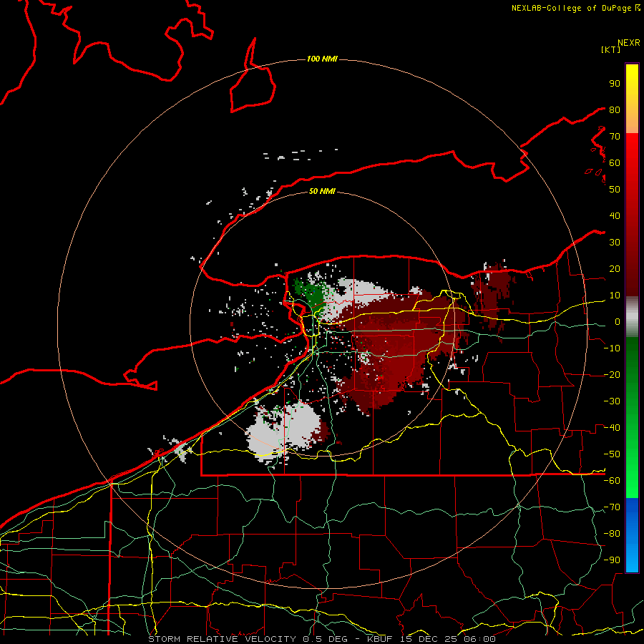The height and width of the screenshot is (644, 644).
Task: Click the NEXR label above the color scale
Action: 629,43
